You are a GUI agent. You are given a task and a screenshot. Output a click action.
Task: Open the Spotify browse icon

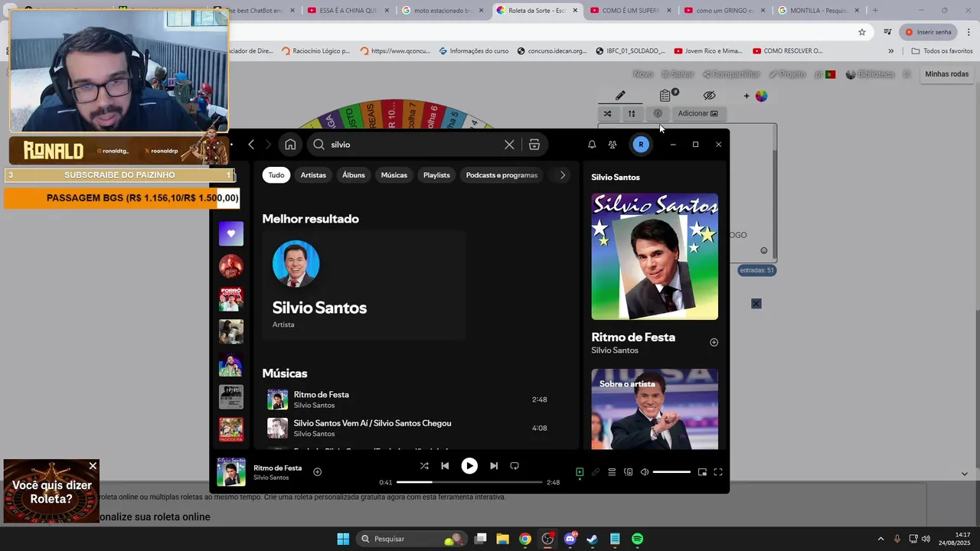click(x=534, y=145)
